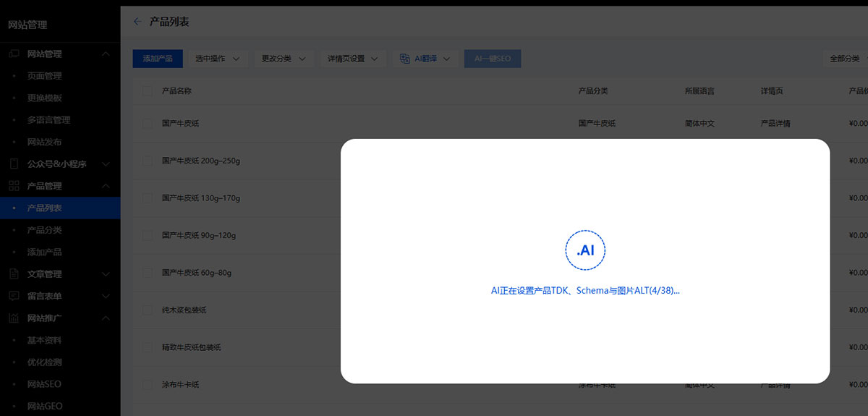Check the box for 国产牛皮纸 60g~80g
This screenshot has width=868, height=416.
point(148,273)
